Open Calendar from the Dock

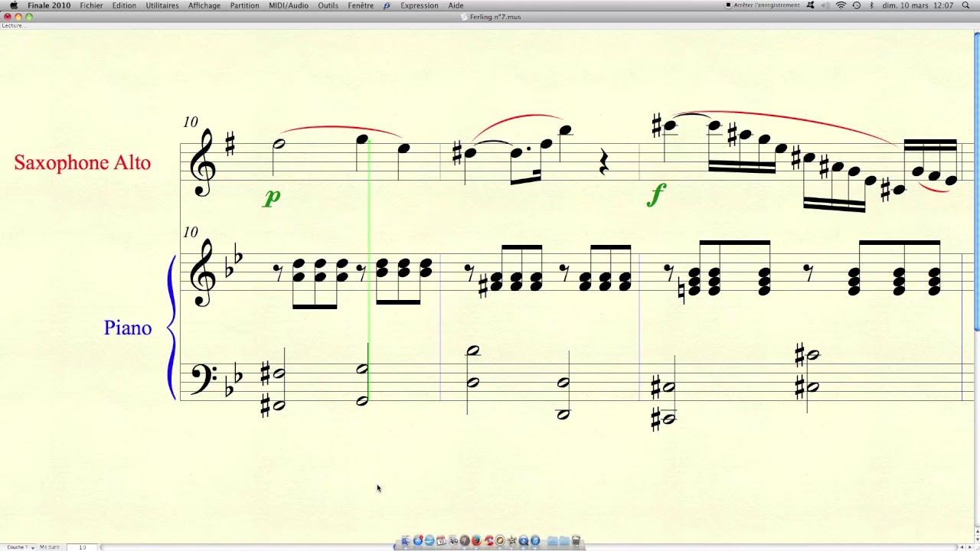[x=441, y=541]
